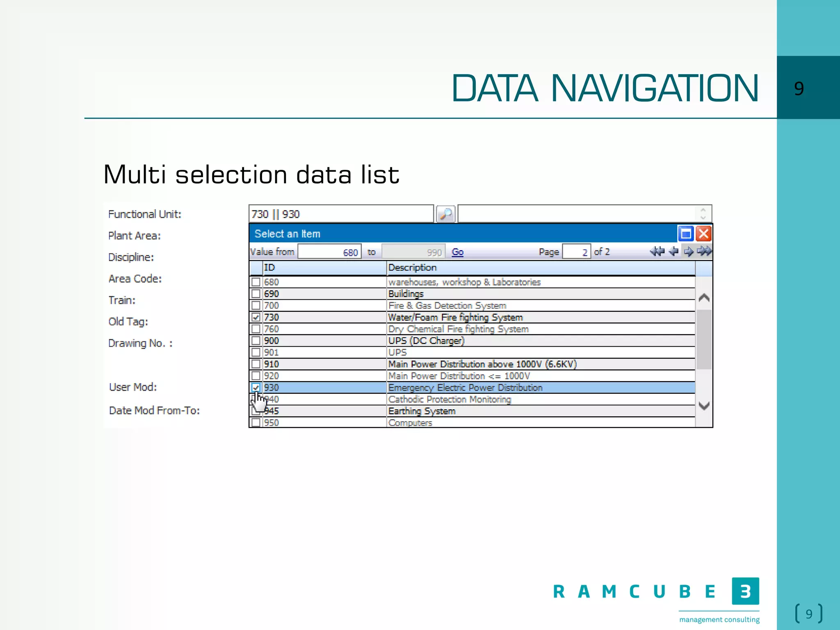The image size is (840, 630).
Task: Select 'Water/Foam Fire fighting System' text
Action: pyautogui.click(x=455, y=317)
